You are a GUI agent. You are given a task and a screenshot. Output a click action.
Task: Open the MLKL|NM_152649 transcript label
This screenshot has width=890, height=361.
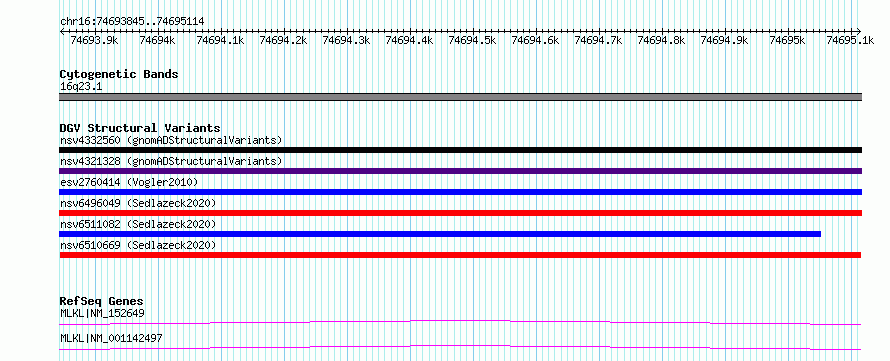[x=102, y=313]
